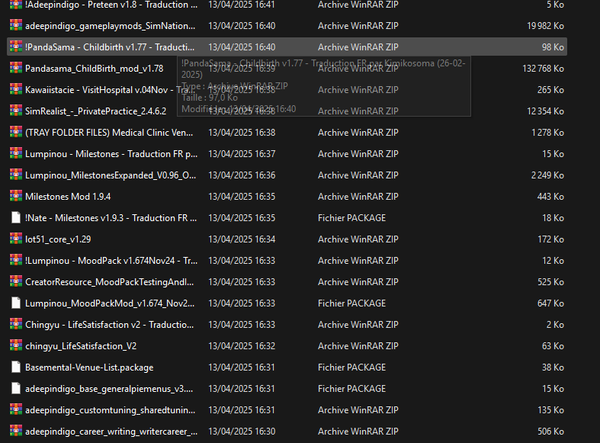
Task: Click the 13/04/2025 16:37 modified date
Action: [242, 154]
